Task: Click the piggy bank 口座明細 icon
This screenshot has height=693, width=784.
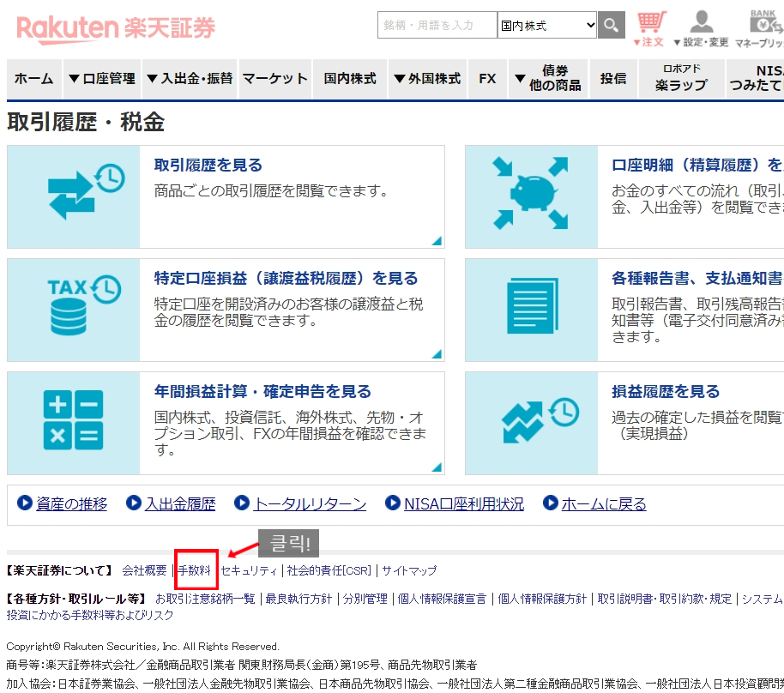Action: pyautogui.click(x=530, y=193)
